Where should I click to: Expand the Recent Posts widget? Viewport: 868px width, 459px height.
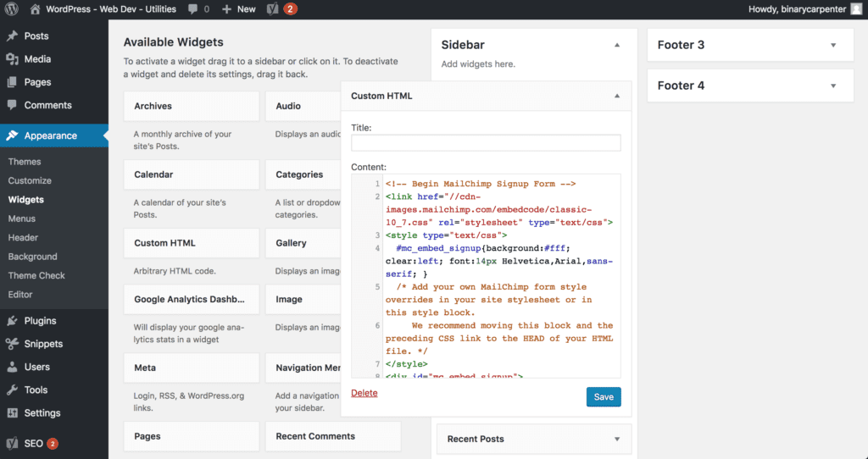pyautogui.click(x=617, y=439)
